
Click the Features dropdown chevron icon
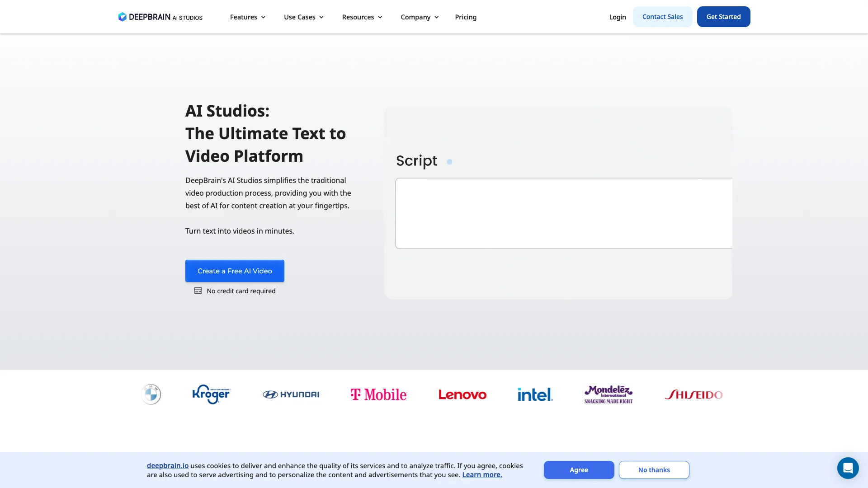tap(263, 17)
